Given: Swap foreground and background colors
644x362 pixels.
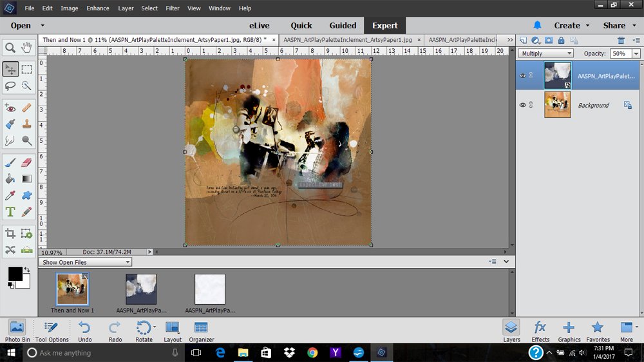Looking at the screenshot, I should tap(26, 270).
